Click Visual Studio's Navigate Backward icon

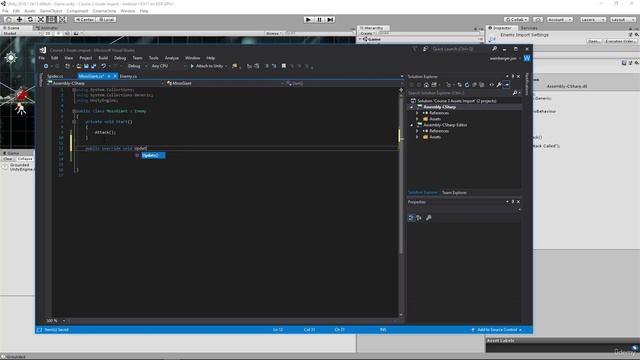click(x=46, y=66)
